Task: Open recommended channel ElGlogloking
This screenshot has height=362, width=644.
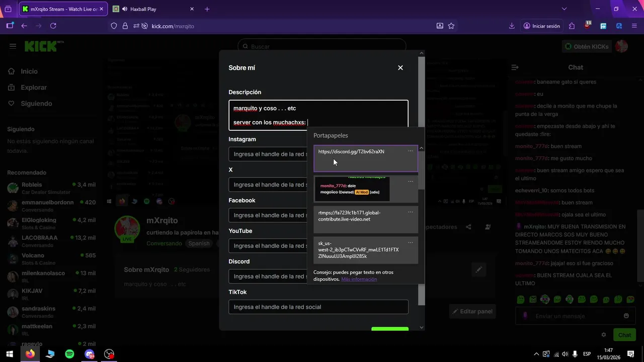Action: 51,223
